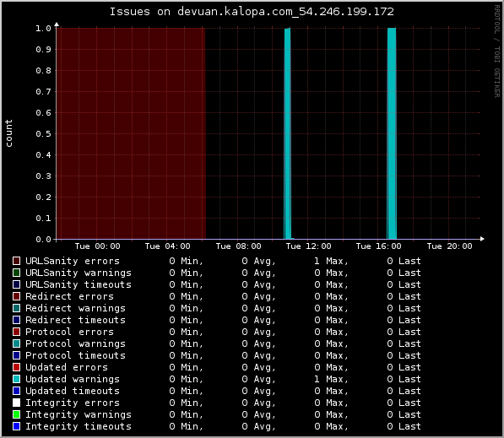Screen dimensions: 504x438
Task: Click the URLSanity timeouts legend label
Action: point(79,284)
